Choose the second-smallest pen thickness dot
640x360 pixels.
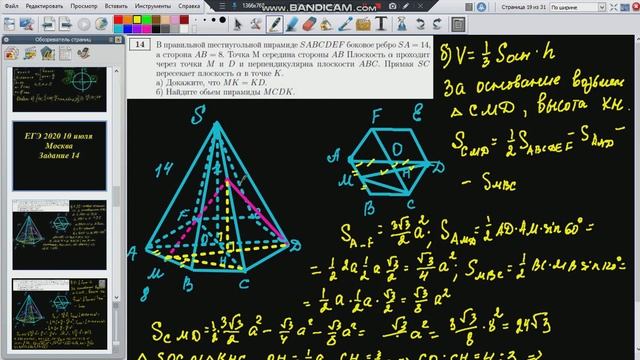coord(204,20)
